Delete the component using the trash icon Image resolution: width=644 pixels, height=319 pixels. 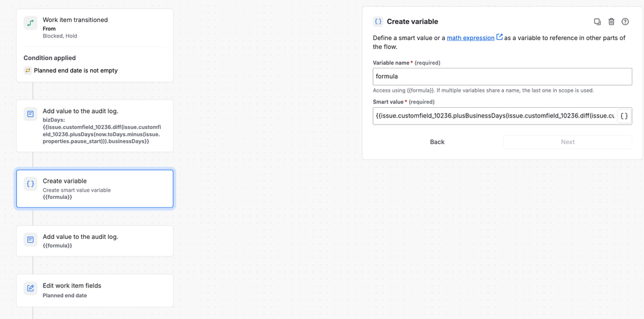(612, 22)
